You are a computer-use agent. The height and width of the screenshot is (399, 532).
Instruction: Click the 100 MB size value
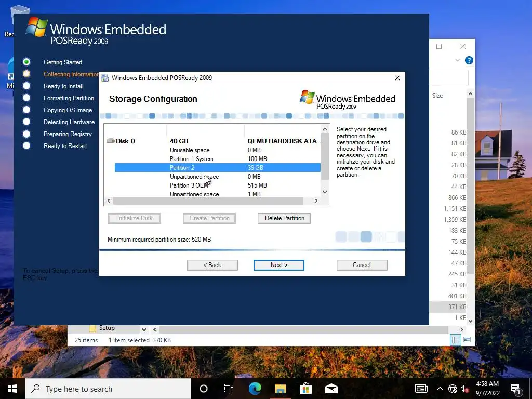[257, 159]
